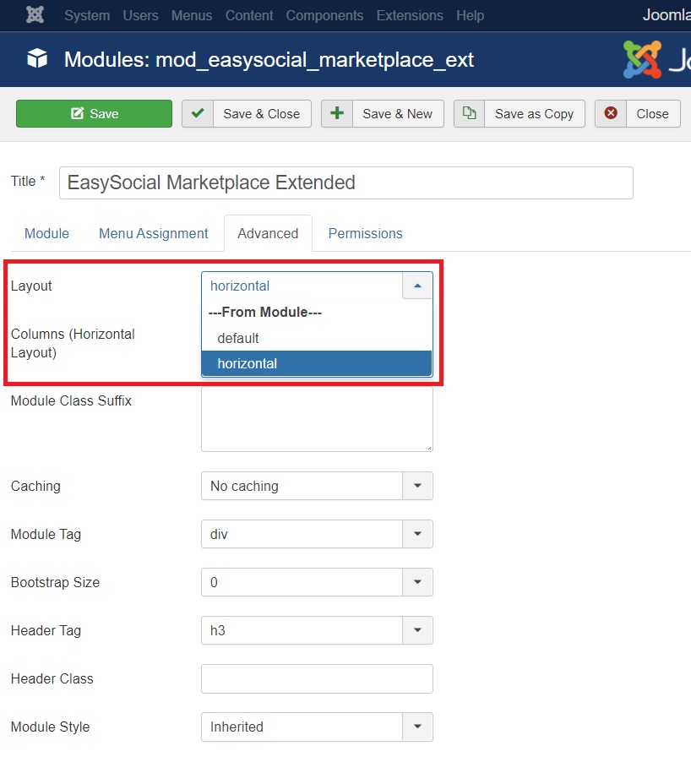Select horizontal in the Layout list

click(x=248, y=363)
